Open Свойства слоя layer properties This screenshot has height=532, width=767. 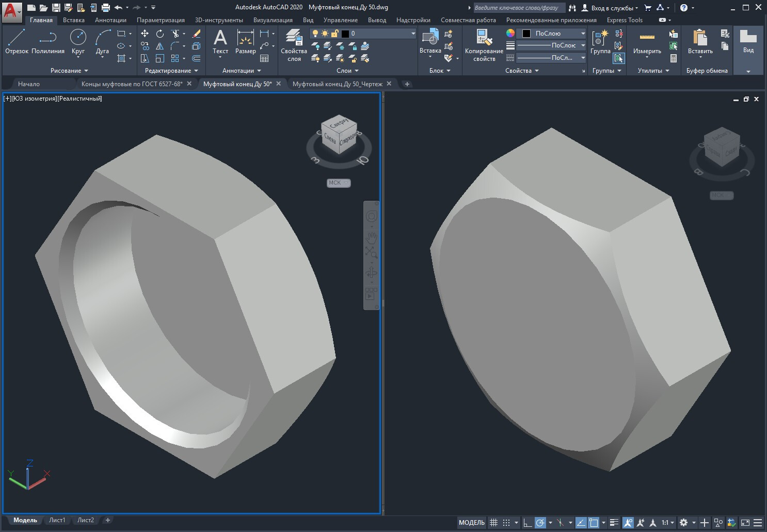click(294, 45)
